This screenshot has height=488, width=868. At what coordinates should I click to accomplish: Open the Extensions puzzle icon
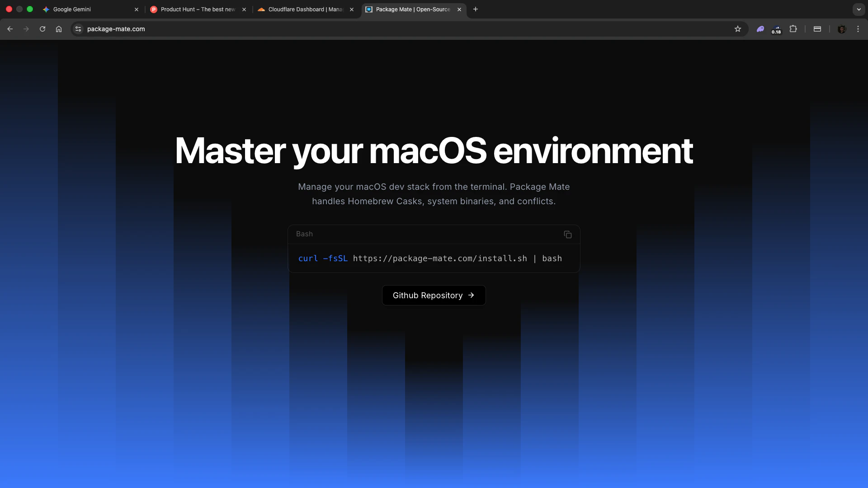pyautogui.click(x=793, y=29)
